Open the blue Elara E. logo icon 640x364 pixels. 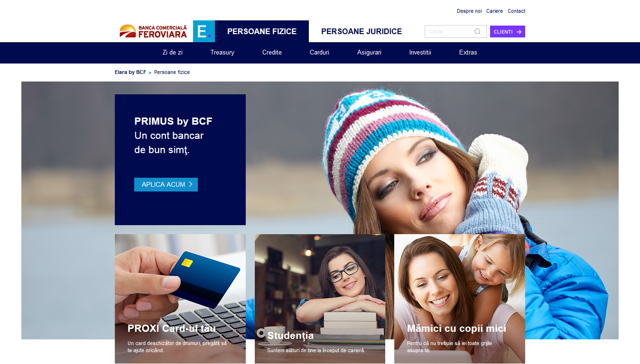coord(204,31)
